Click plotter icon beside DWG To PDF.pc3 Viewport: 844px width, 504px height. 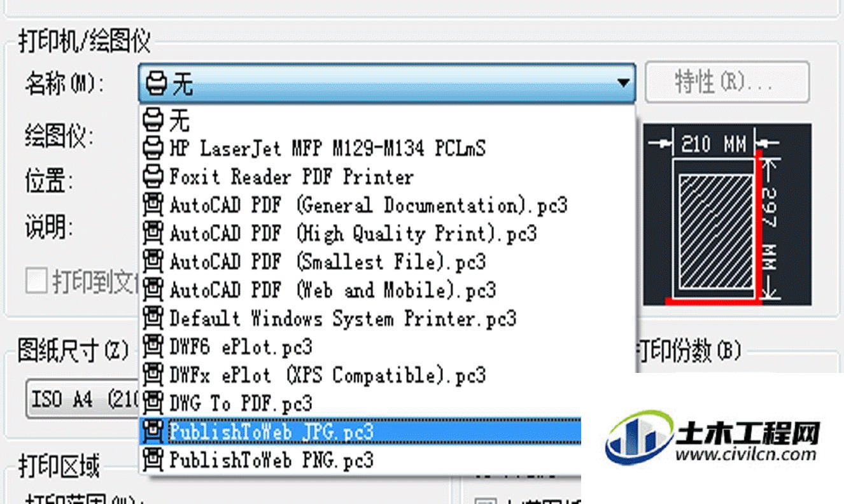[x=153, y=403]
